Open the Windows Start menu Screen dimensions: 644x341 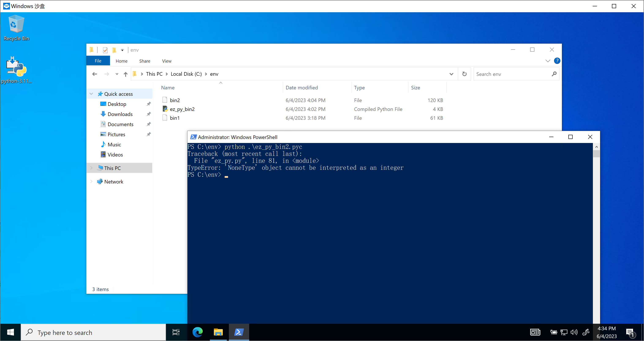[x=11, y=332]
